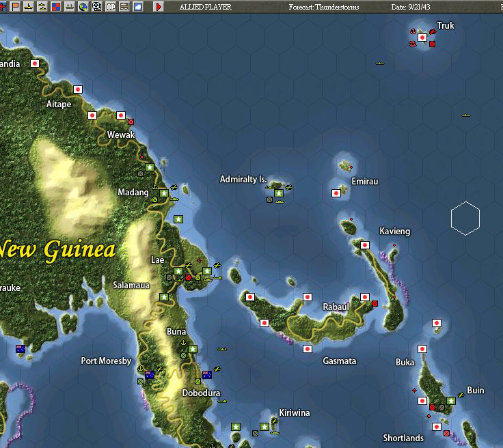The width and height of the screenshot is (503, 448).
Task: Click the targeting reticle toolbar icon
Action: (x=96, y=6)
